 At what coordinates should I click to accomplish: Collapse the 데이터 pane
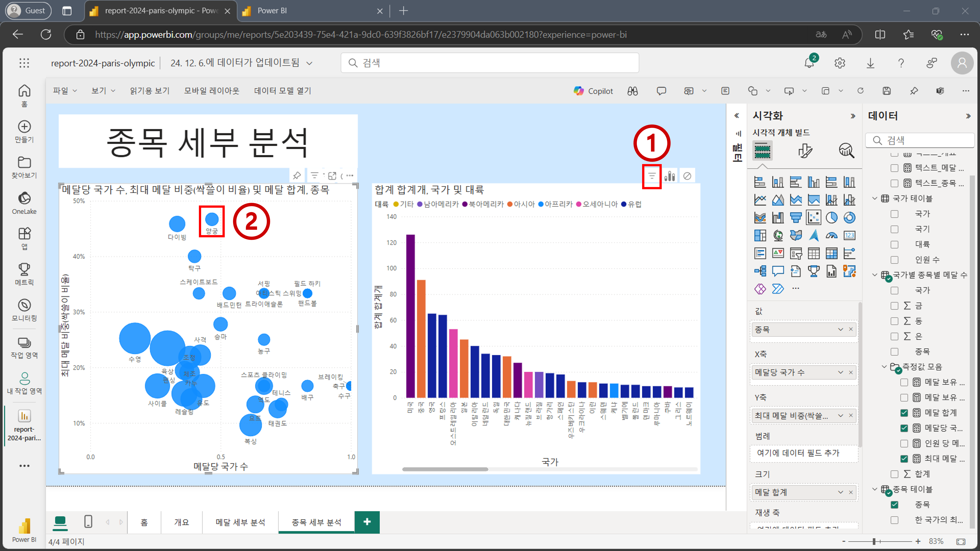coord(968,116)
